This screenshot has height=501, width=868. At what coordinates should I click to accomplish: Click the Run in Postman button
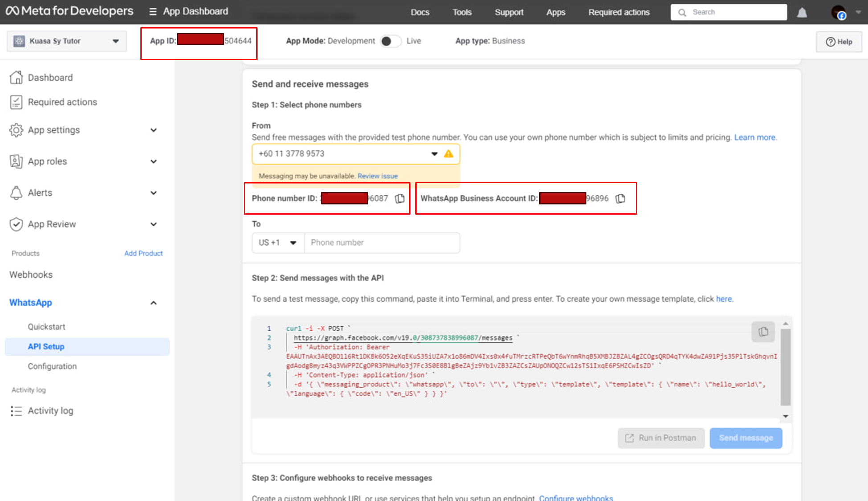[x=661, y=438]
